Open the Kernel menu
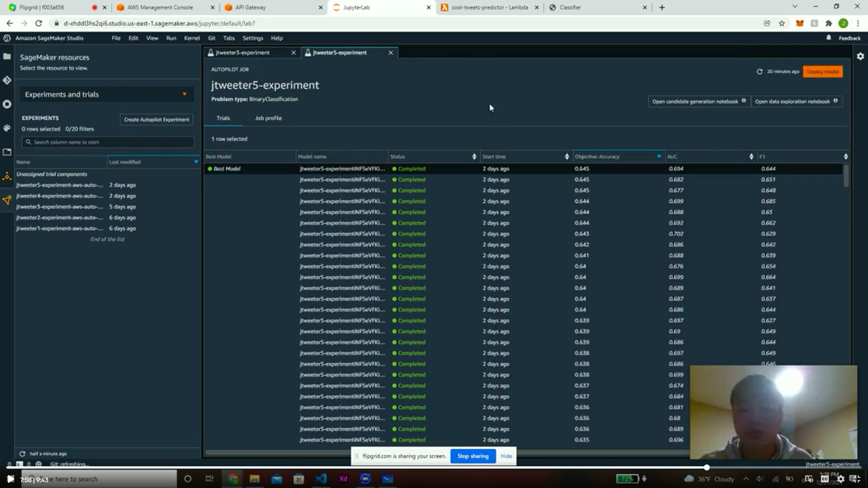 pyautogui.click(x=192, y=38)
